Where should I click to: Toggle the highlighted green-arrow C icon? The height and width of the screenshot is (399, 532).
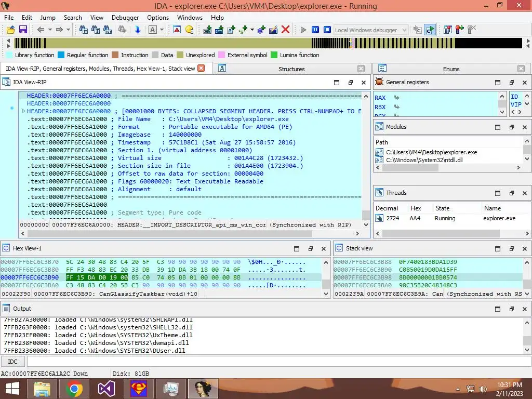click(x=430, y=30)
